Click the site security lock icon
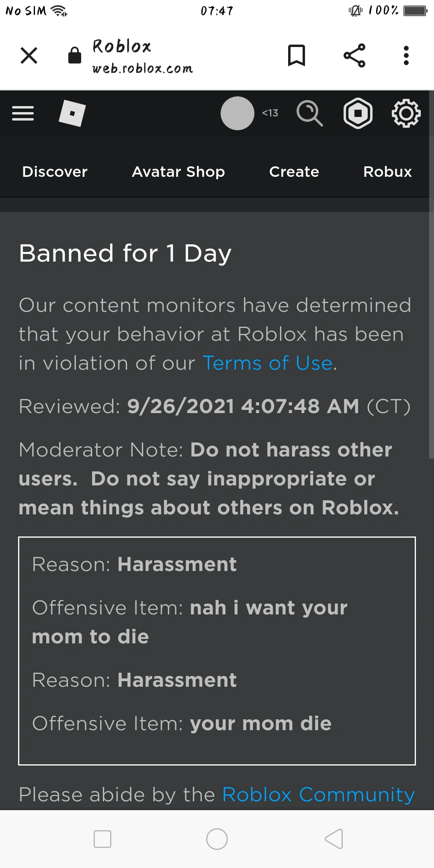 coord(74,55)
